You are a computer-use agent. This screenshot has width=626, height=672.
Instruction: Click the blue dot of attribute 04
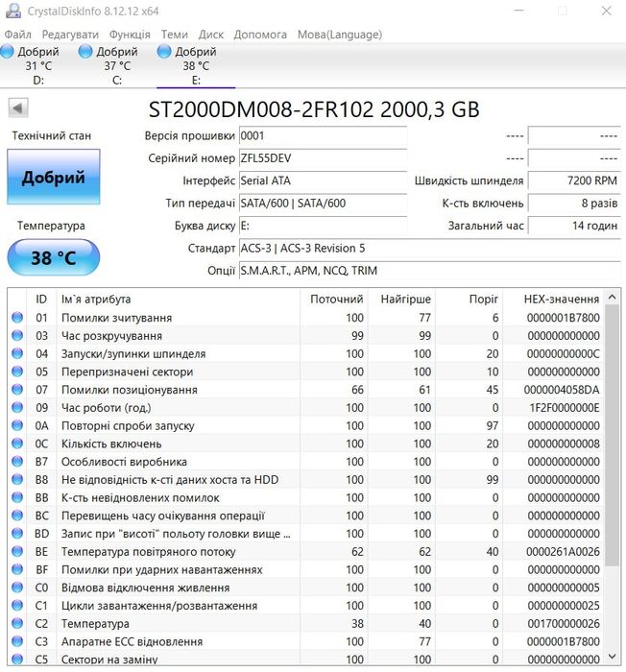17,353
